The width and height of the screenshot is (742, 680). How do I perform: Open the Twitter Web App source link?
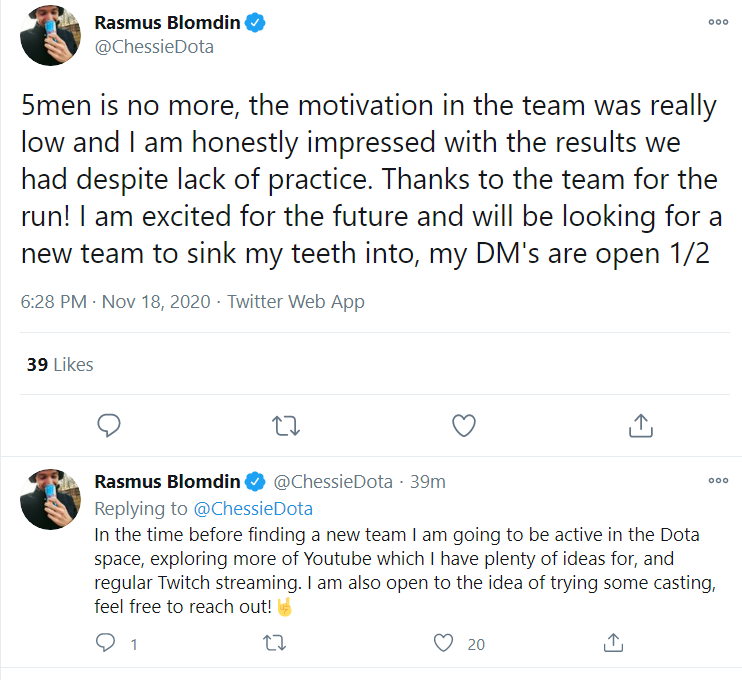point(296,301)
